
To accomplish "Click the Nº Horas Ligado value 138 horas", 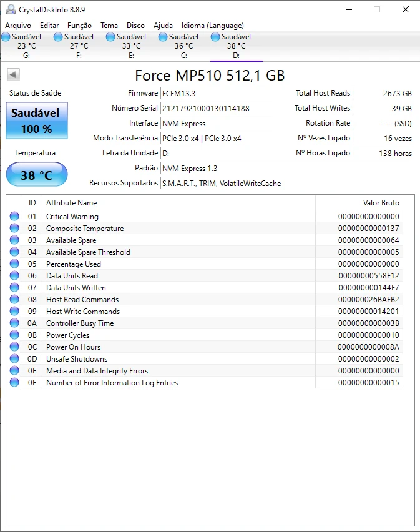I will point(383,153).
